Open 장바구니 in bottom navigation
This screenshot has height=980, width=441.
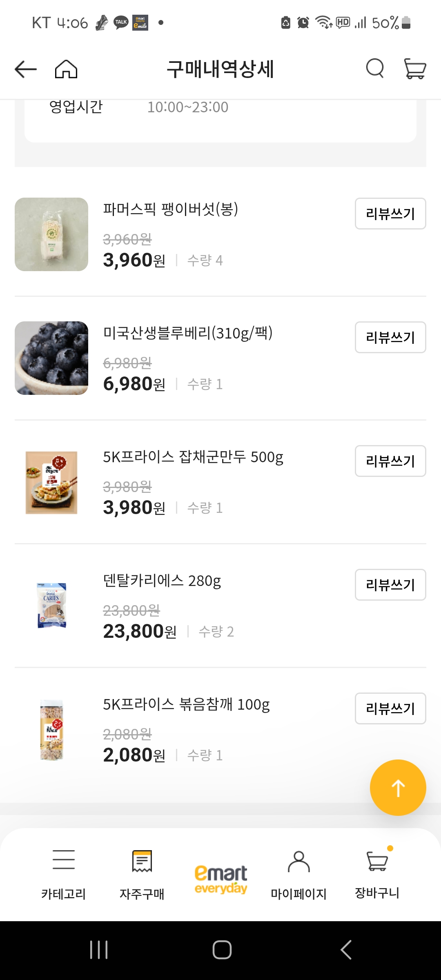pos(377,874)
